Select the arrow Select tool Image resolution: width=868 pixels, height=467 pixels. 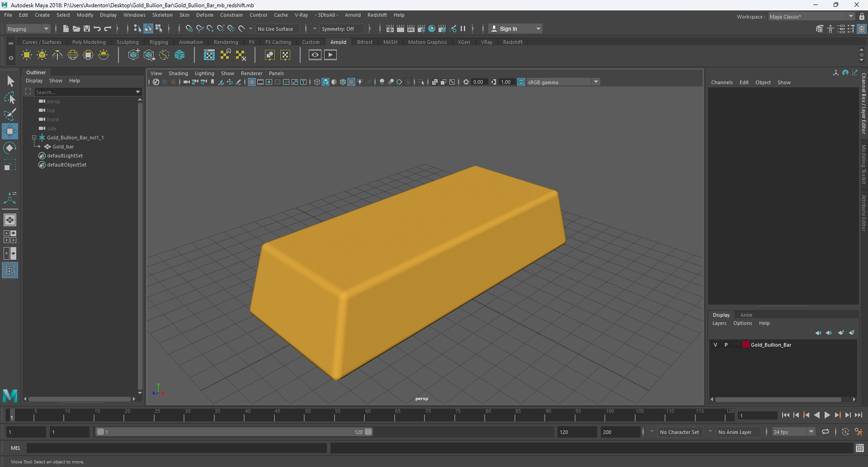[10, 81]
